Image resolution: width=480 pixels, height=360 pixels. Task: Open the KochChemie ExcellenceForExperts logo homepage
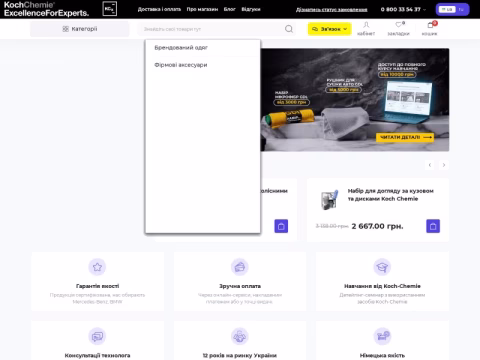(x=46, y=9)
